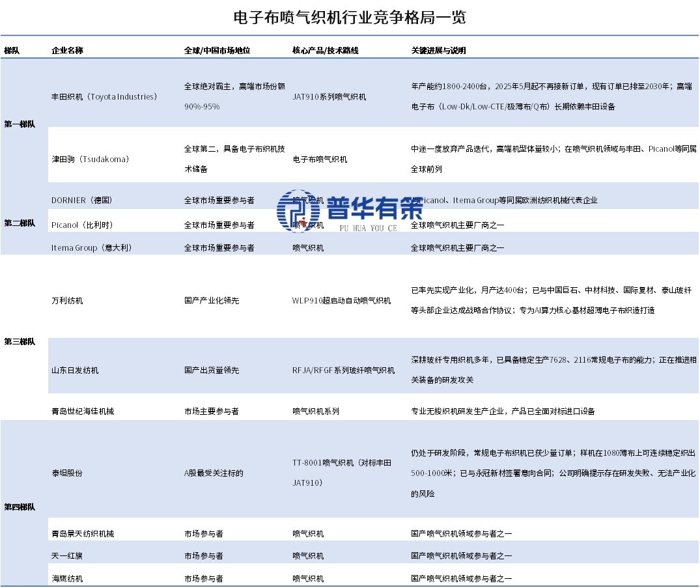700x588 pixels.
Task: Select company cell 天一红旗
Action: [x=68, y=556]
